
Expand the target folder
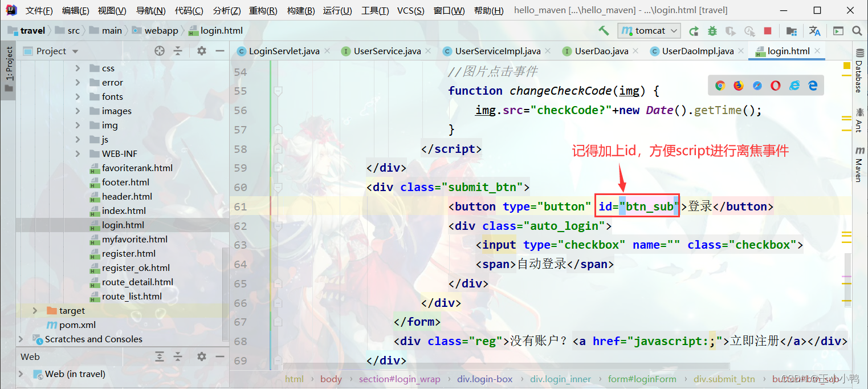coord(35,310)
